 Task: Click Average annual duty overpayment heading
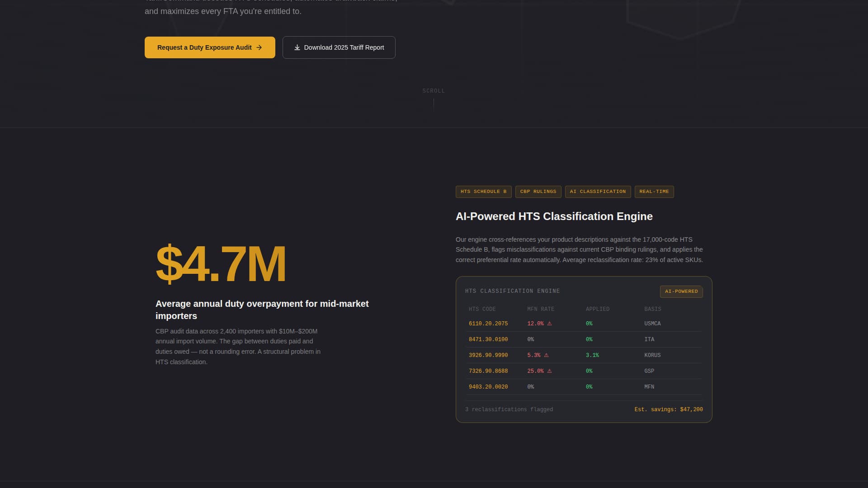(x=262, y=310)
